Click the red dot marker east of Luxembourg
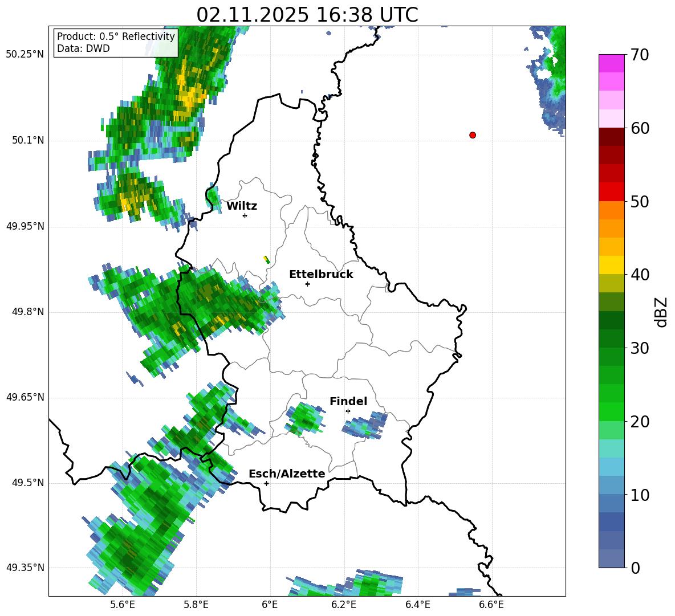Image resolution: width=675 pixels, height=616 pixels. [473, 135]
